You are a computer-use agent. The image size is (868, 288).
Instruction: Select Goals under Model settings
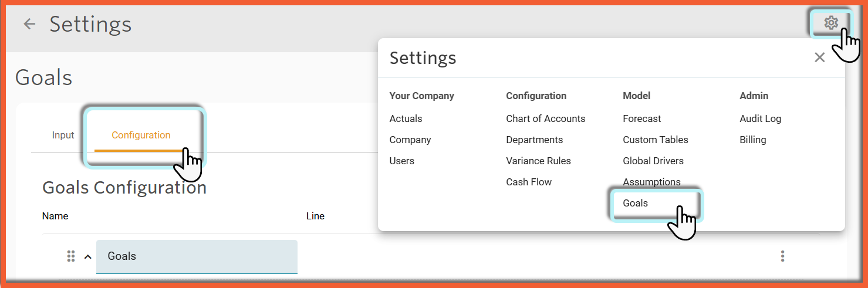pyautogui.click(x=636, y=203)
